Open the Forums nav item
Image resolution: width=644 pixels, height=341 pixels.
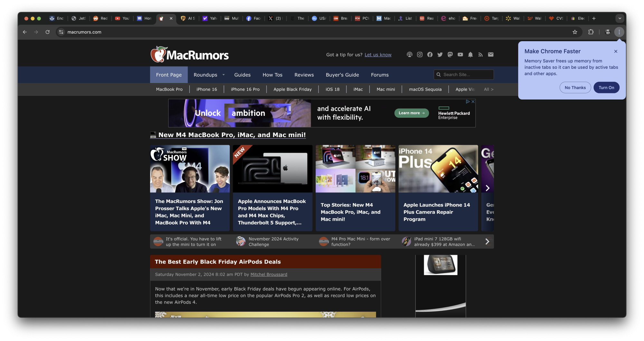point(380,75)
